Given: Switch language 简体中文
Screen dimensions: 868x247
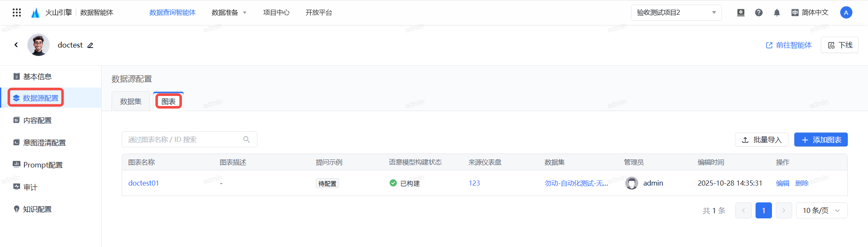Looking at the screenshot, I should (x=810, y=13).
